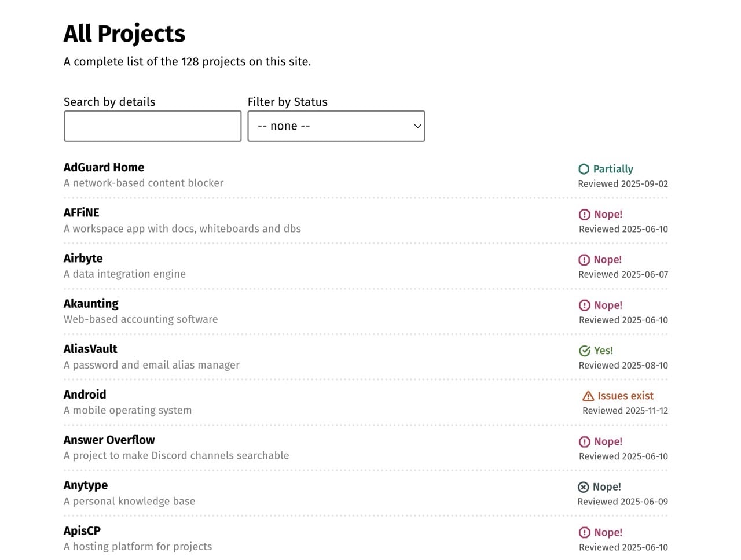Click the Nope warning icon beside AFFiNE

click(x=585, y=215)
